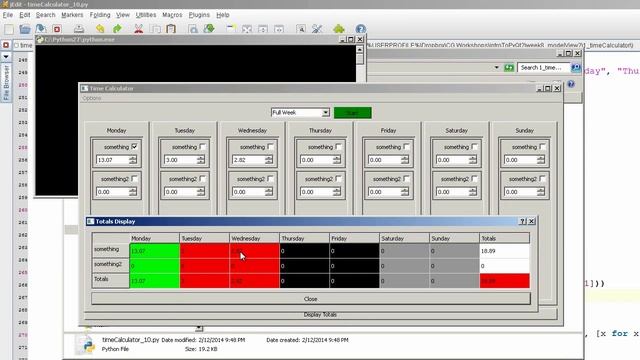Check Saturday's something checkbox

474,147
